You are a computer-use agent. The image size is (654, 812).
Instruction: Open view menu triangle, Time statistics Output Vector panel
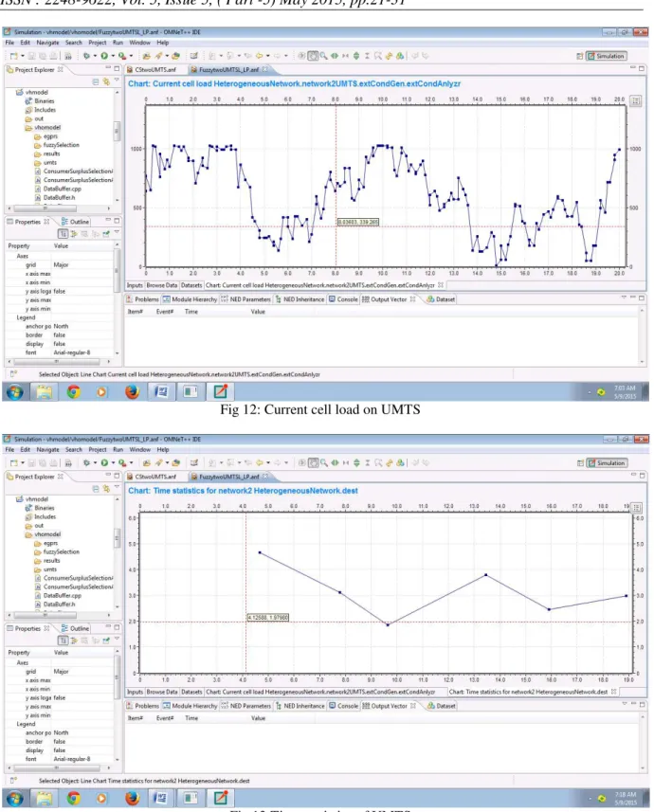coord(624,704)
